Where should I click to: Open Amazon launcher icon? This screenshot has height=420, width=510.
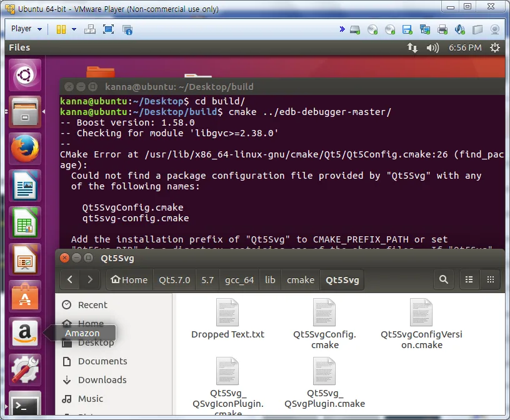tap(25, 332)
